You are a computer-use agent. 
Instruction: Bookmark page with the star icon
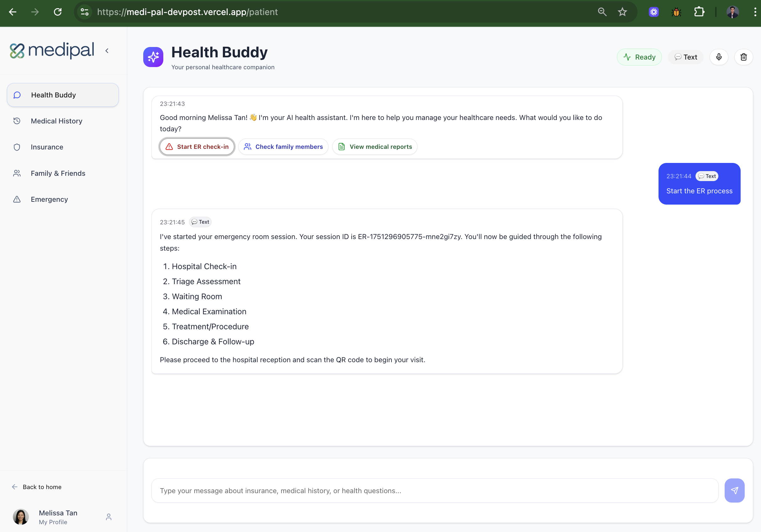(622, 12)
